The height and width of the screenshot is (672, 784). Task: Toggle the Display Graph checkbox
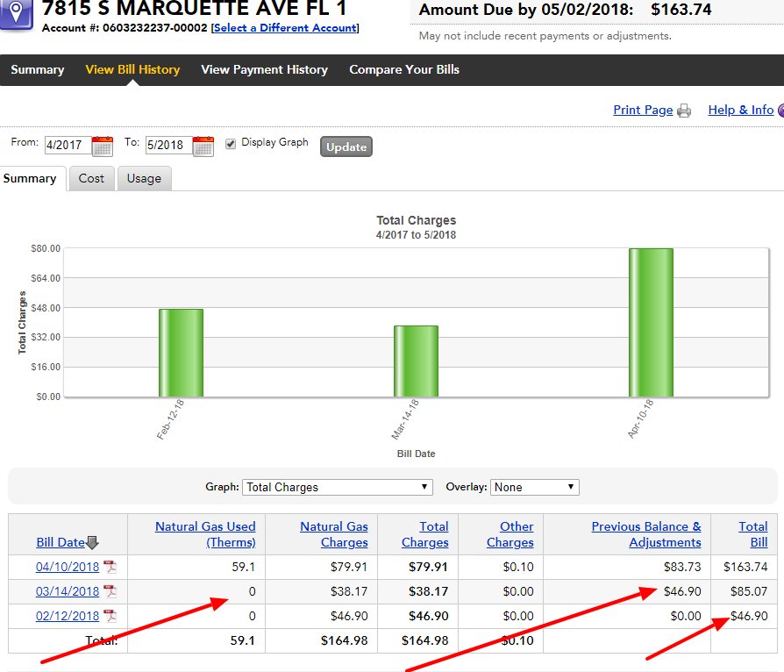[231, 144]
